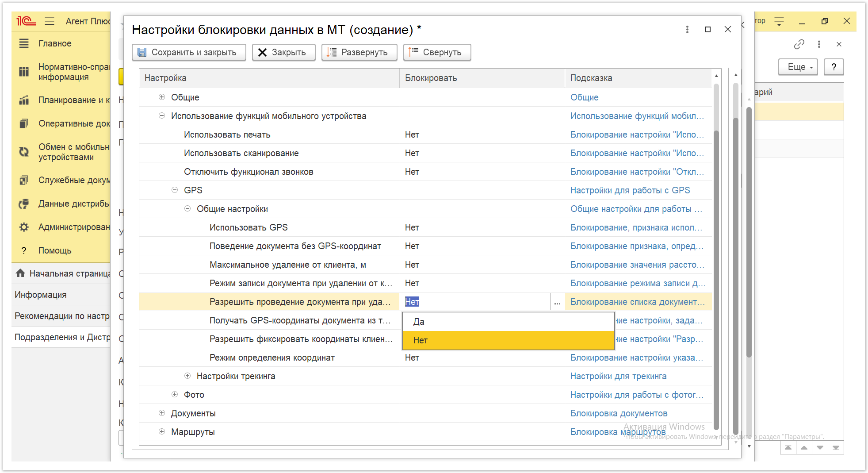This screenshot has height=473, width=868.
Task: Click the Общие hint link
Action: (584, 97)
